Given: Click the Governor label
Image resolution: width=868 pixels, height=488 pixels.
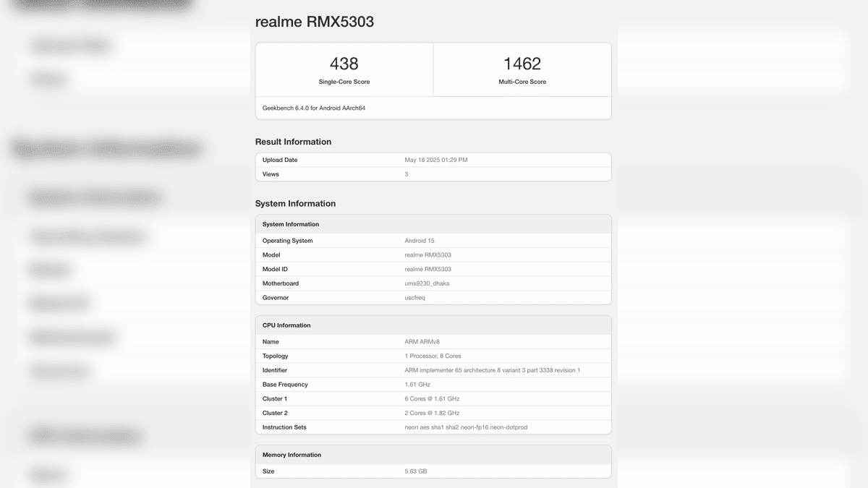Looking at the screenshot, I should [276, 298].
